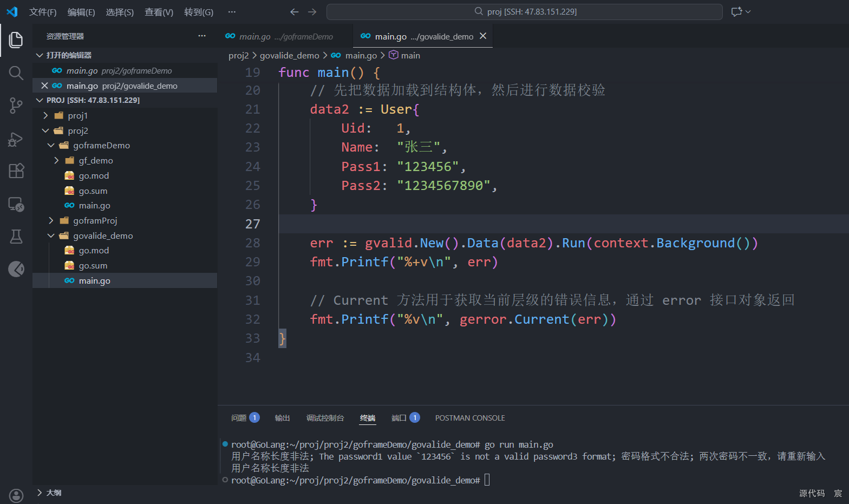Expand the proj1 folder
Screen dimensions: 849x504
pyautogui.click(x=125, y=115)
